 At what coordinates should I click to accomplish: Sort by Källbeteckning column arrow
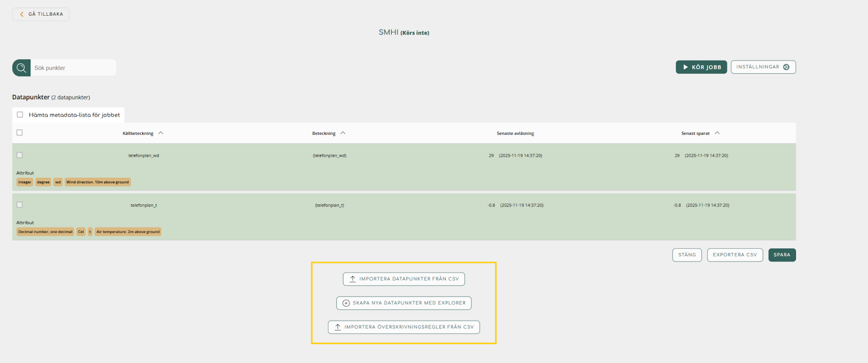161,133
